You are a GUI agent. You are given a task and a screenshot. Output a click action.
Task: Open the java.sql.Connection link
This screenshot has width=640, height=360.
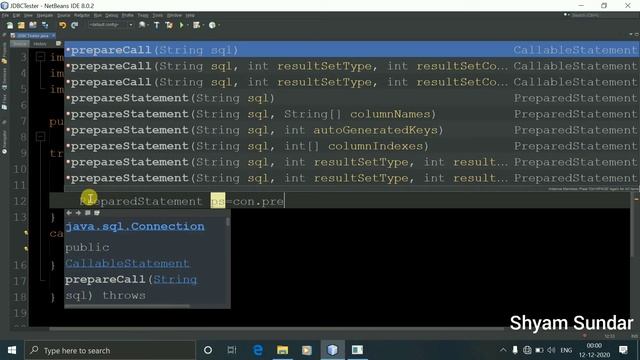pos(135,226)
